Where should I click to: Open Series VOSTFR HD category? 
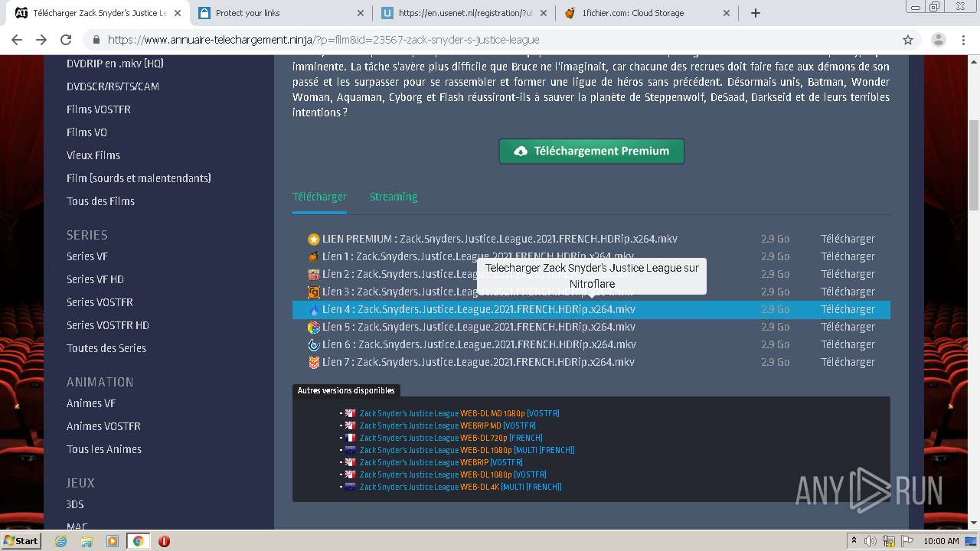point(108,325)
